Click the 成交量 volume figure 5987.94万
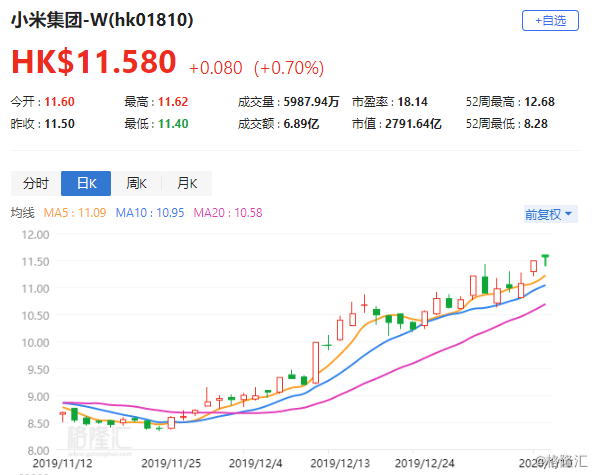 pyautogui.click(x=311, y=102)
